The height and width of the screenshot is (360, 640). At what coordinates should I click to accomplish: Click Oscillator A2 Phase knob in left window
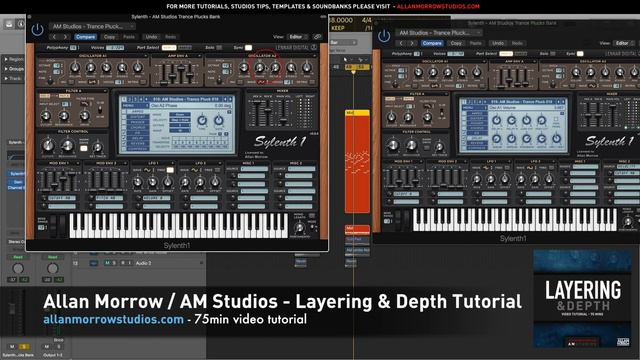260,68
